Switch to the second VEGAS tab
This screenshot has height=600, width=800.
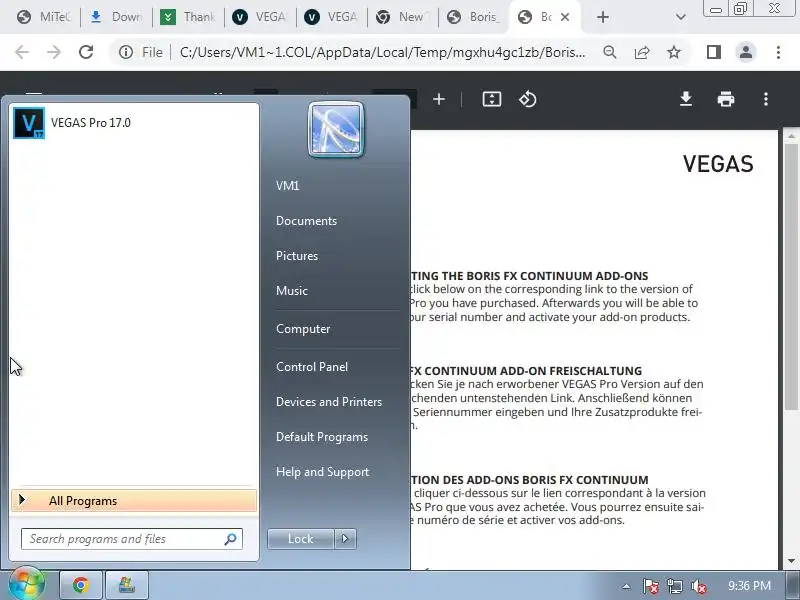coord(332,17)
